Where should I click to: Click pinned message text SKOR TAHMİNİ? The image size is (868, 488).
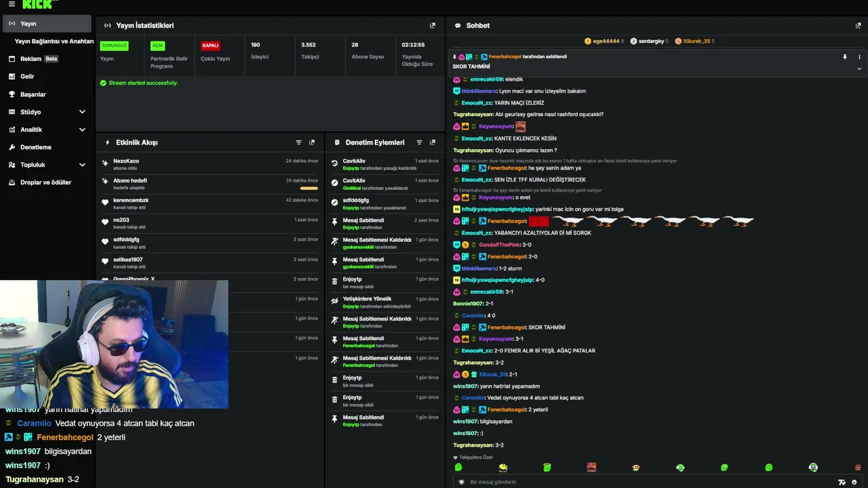point(471,67)
